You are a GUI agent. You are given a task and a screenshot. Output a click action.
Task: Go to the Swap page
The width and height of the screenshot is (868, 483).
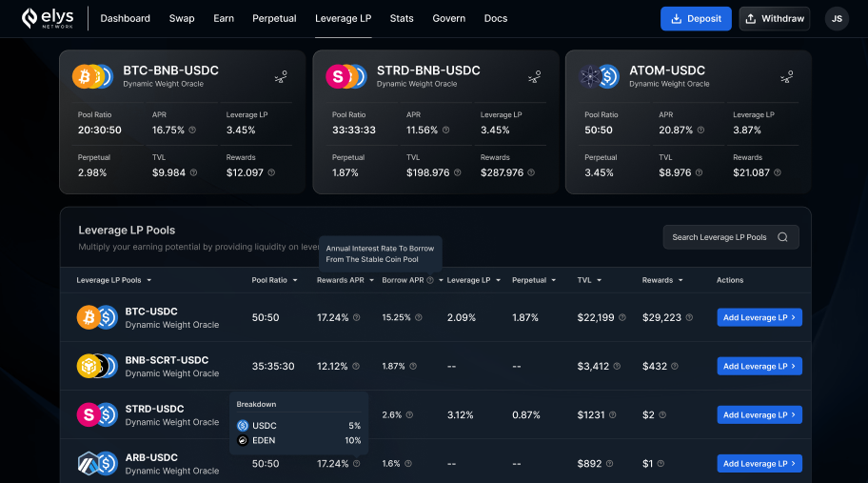[x=182, y=18]
